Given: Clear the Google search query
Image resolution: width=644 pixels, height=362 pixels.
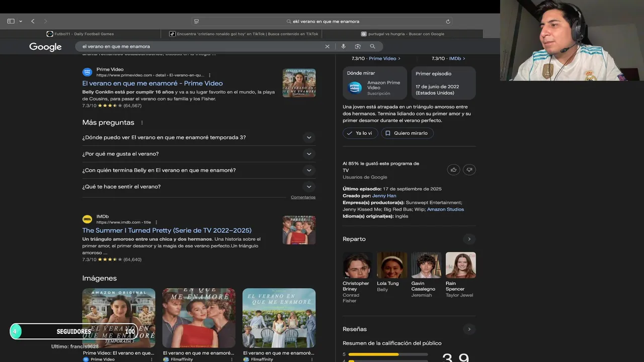Looking at the screenshot, I should pyautogui.click(x=327, y=46).
